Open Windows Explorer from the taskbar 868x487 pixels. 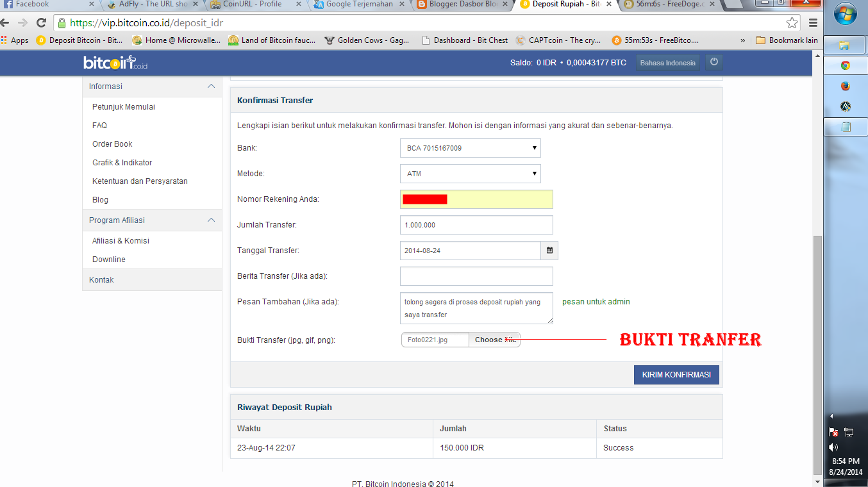(845, 45)
